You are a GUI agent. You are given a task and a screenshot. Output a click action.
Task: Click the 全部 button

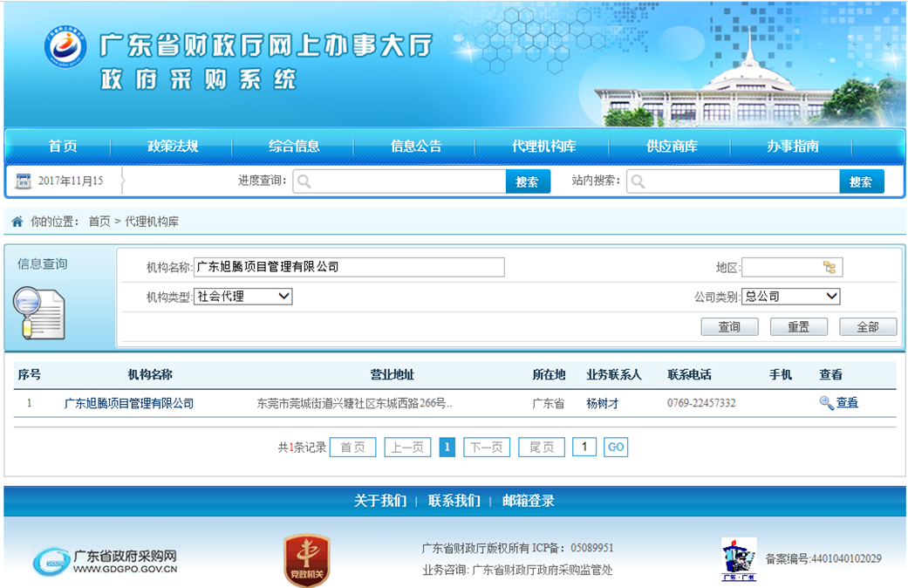[868, 327]
